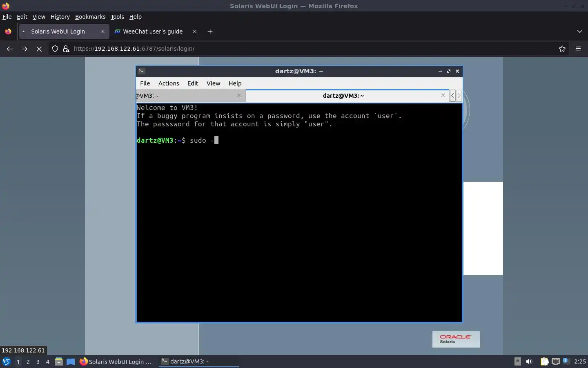Click the Firefox View pinned icon
The image size is (588, 368).
(x=8, y=31)
